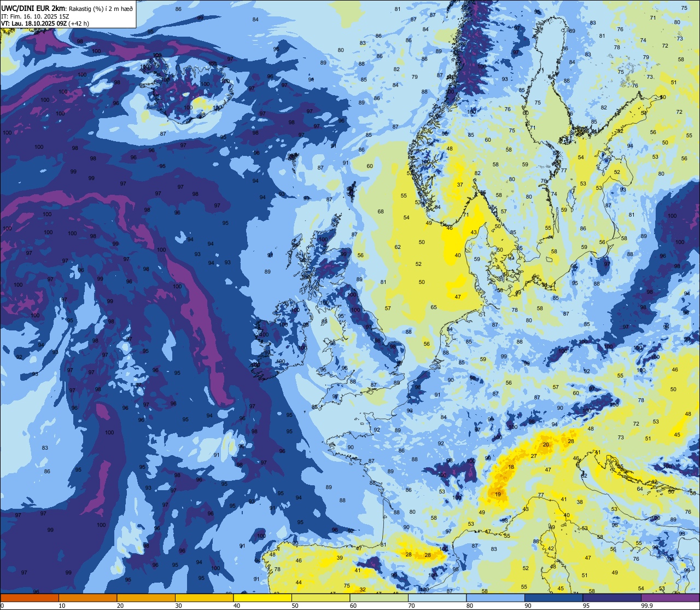Select the 95–99.9 legend segment
The height and width of the screenshot is (610, 700).
612,597
